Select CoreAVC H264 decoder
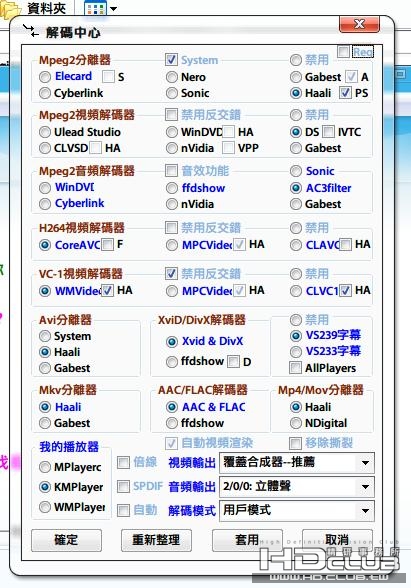The width and height of the screenshot is (411, 588). [x=45, y=245]
